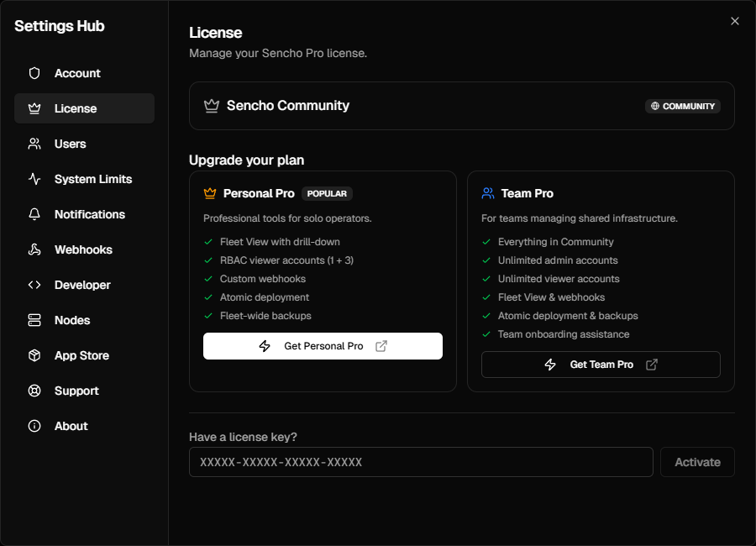The width and height of the screenshot is (756, 546).
Task: Click the info circle icon beside About
Action: click(x=34, y=425)
